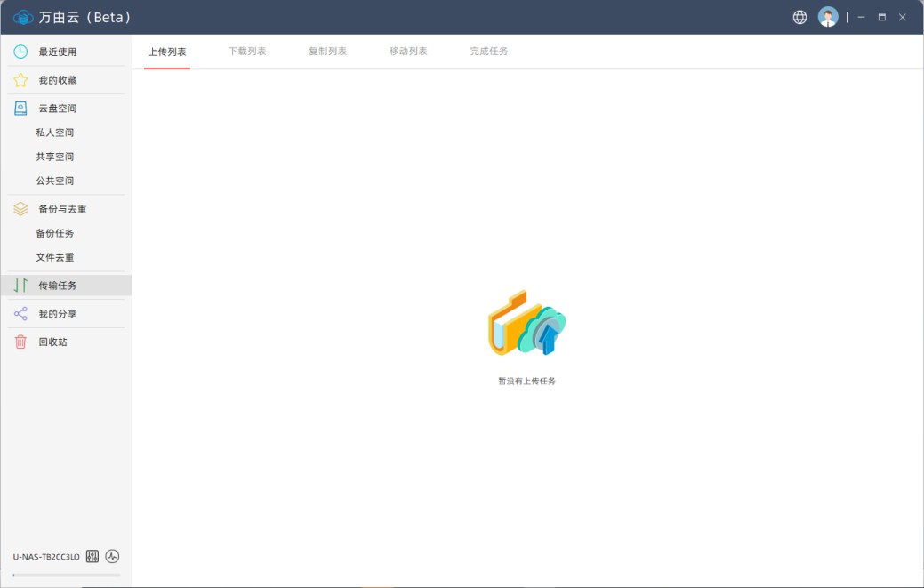924x588 pixels.
Task: Click the recent use clock icon
Action: click(20, 52)
